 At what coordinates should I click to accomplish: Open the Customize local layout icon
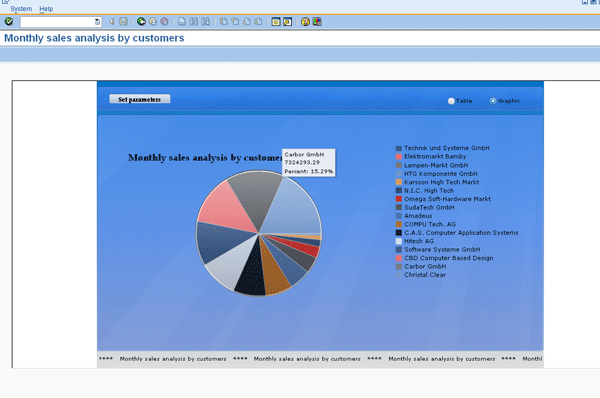point(317,21)
